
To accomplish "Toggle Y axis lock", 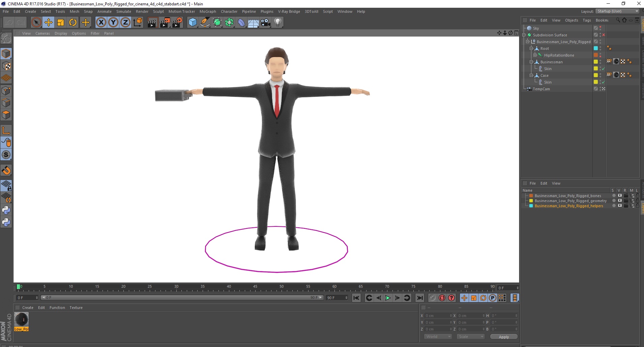I will click(x=113, y=23).
